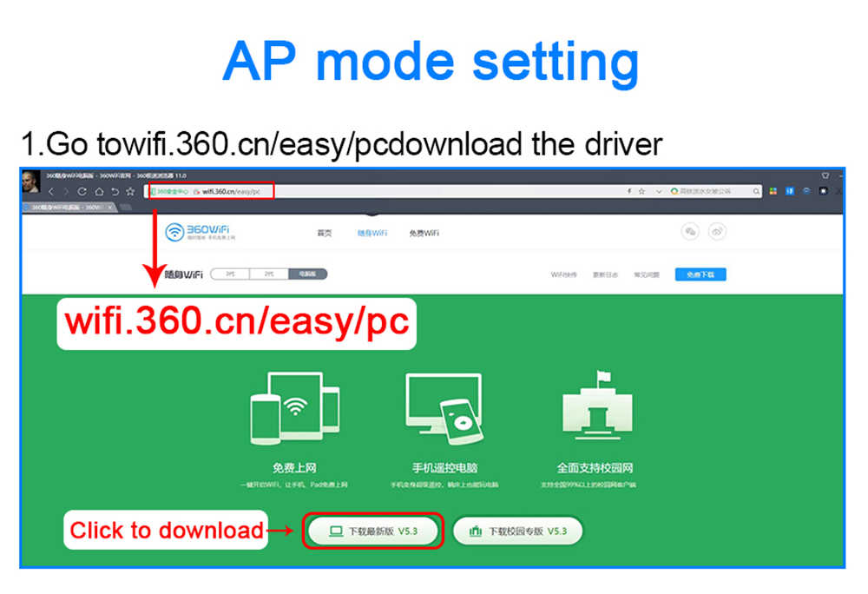Open the browser home page icon
The width and height of the screenshot is (868, 594).
(99, 192)
